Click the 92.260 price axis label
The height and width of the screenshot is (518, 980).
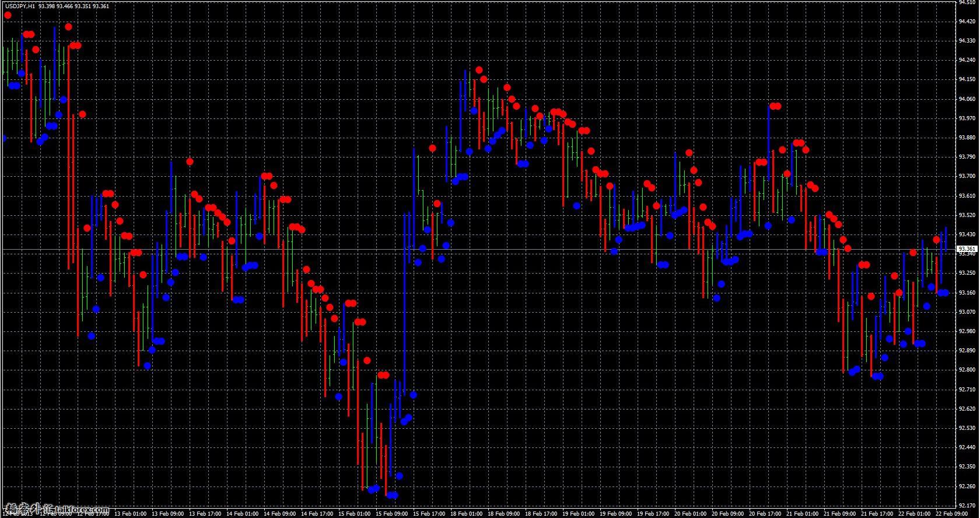click(967, 487)
